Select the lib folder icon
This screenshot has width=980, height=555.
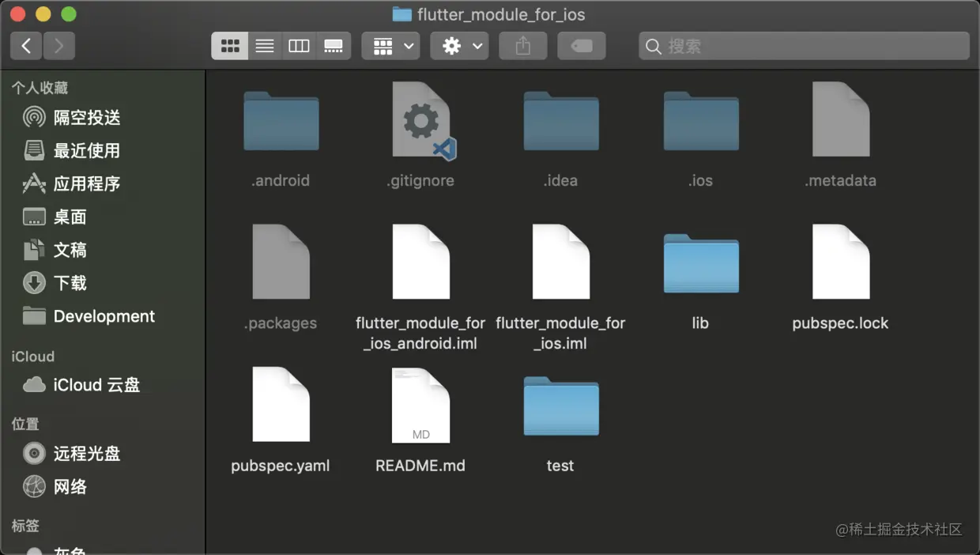(701, 263)
